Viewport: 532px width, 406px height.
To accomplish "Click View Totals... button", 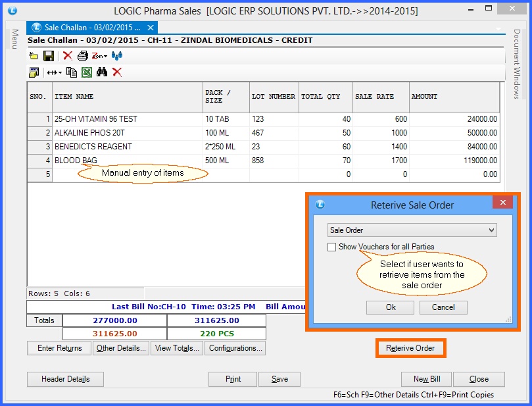I will point(177,348).
